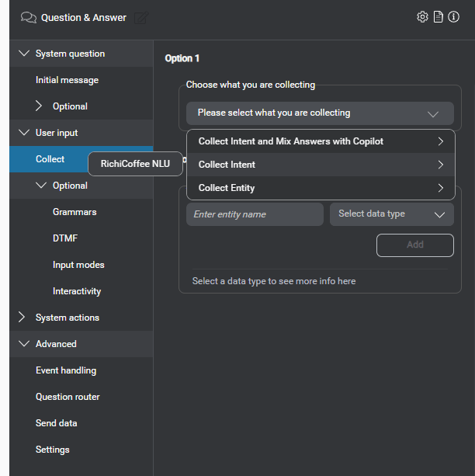Collapse the User input section
This screenshot has height=476, width=475.
coord(24,133)
